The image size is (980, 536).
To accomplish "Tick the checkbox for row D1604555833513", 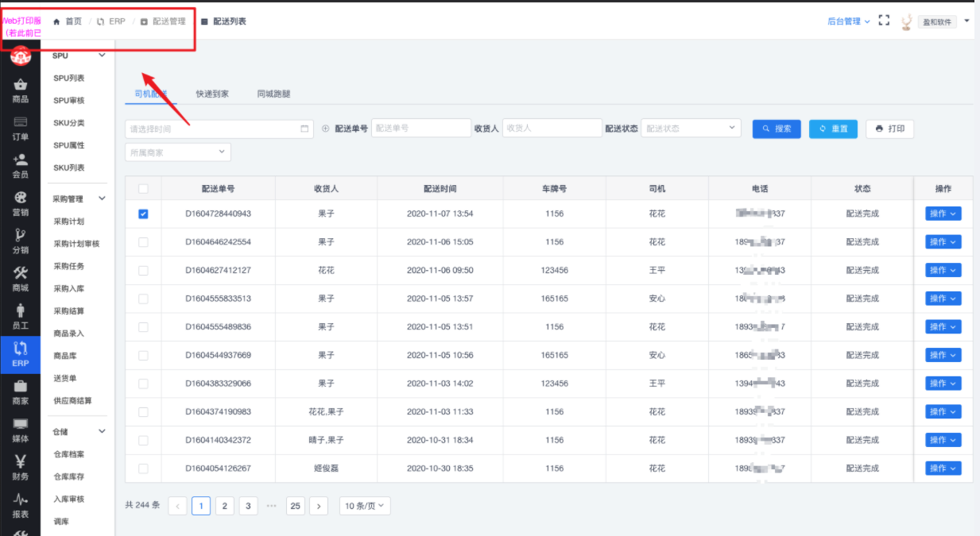I will coord(143,299).
